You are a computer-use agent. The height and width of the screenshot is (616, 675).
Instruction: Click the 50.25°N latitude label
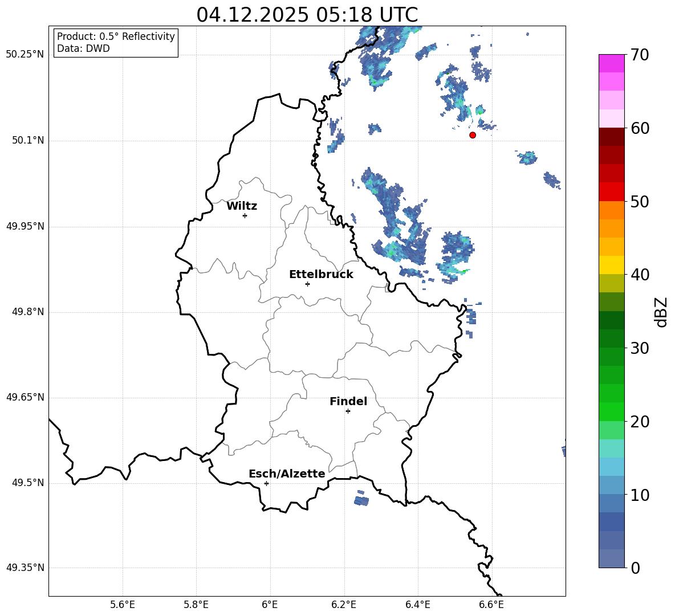[x=25, y=55]
